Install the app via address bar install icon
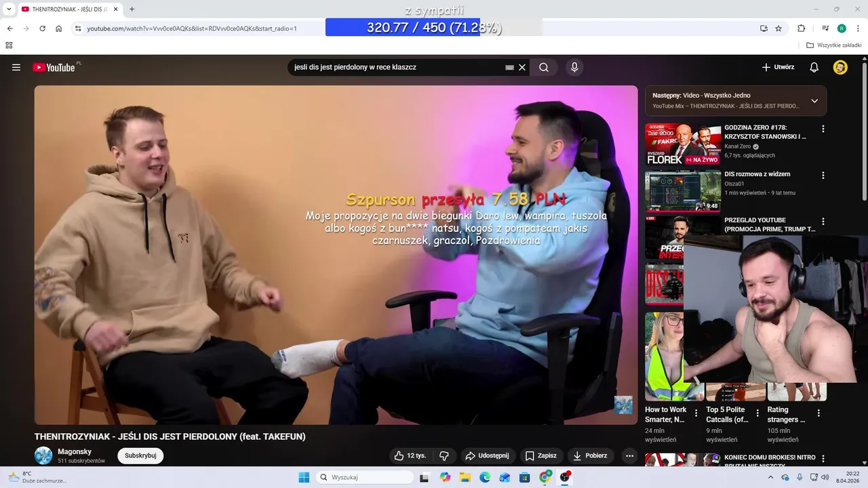The height and width of the screenshot is (488, 868). [764, 28]
